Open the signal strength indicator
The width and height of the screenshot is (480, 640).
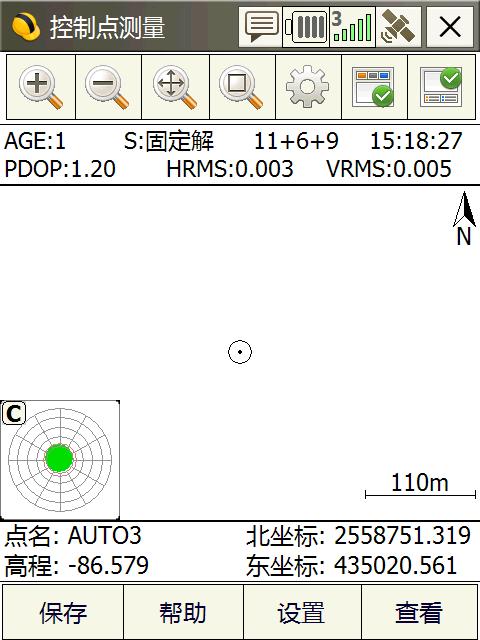[x=352, y=27]
